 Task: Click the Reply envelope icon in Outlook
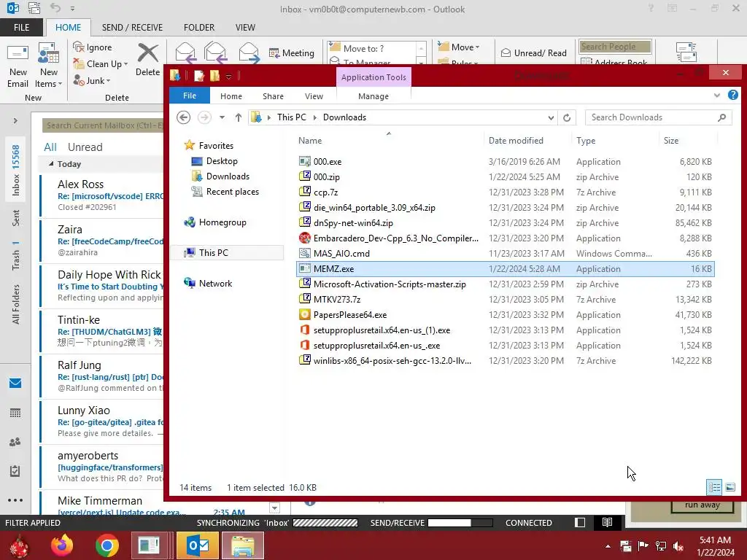click(186, 52)
